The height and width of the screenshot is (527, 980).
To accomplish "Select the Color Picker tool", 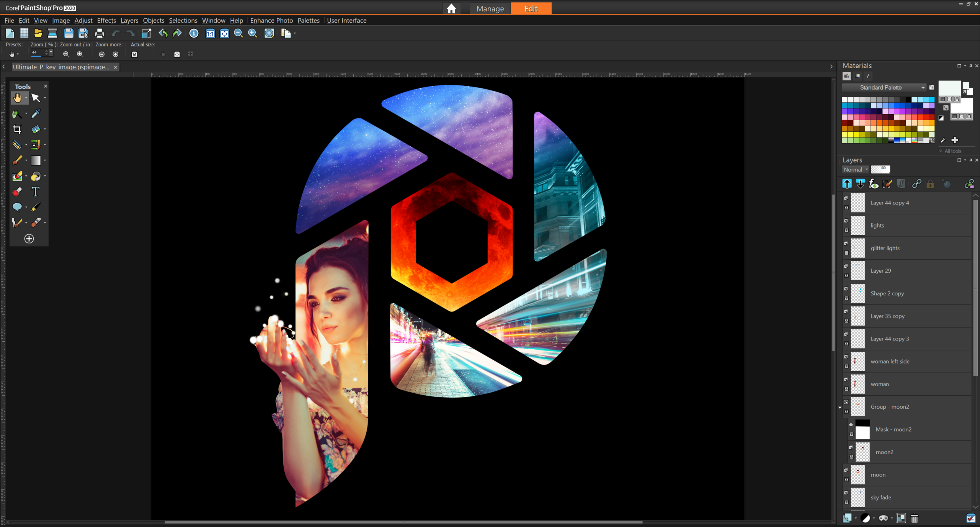I will [x=36, y=114].
